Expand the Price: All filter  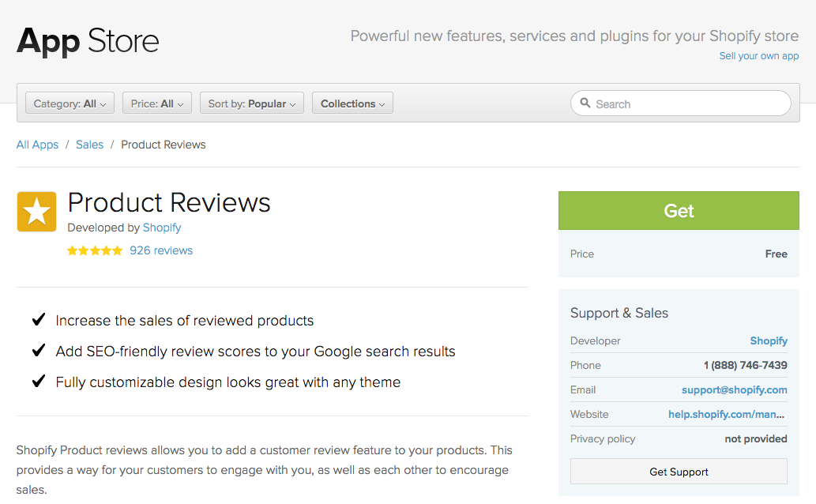point(157,103)
